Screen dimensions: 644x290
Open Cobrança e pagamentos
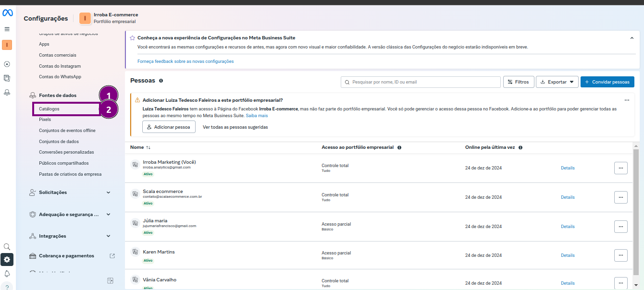coord(66,256)
